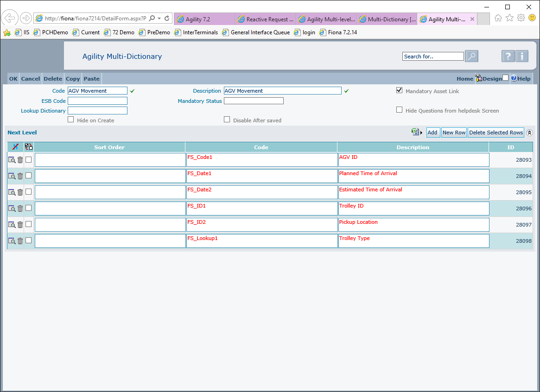Image resolution: width=540 pixels, height=392 pixels.
Task: Click Delete Selected Rows button
Action: point(496,133)
